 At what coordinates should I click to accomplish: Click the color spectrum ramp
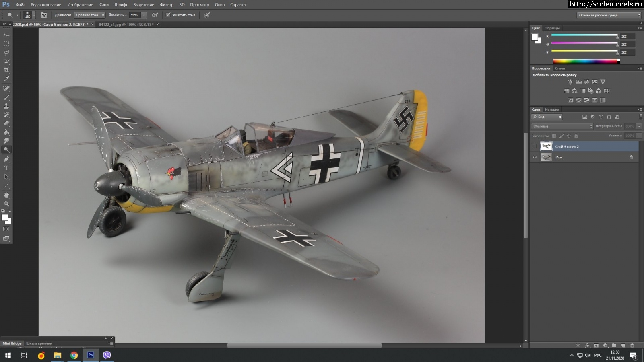[586, 61]
